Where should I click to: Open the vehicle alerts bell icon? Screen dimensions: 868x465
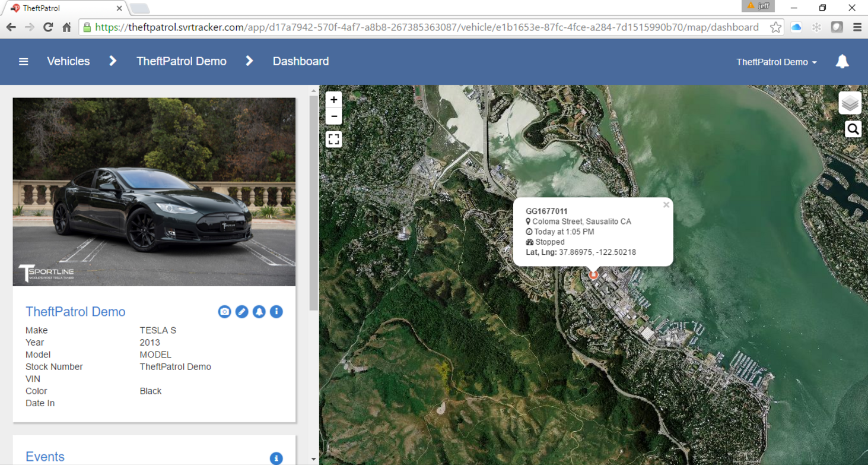point(259,312)
